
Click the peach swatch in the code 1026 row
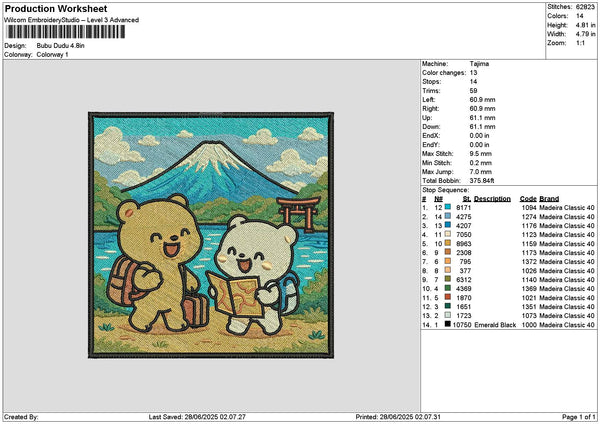(447, 271)
